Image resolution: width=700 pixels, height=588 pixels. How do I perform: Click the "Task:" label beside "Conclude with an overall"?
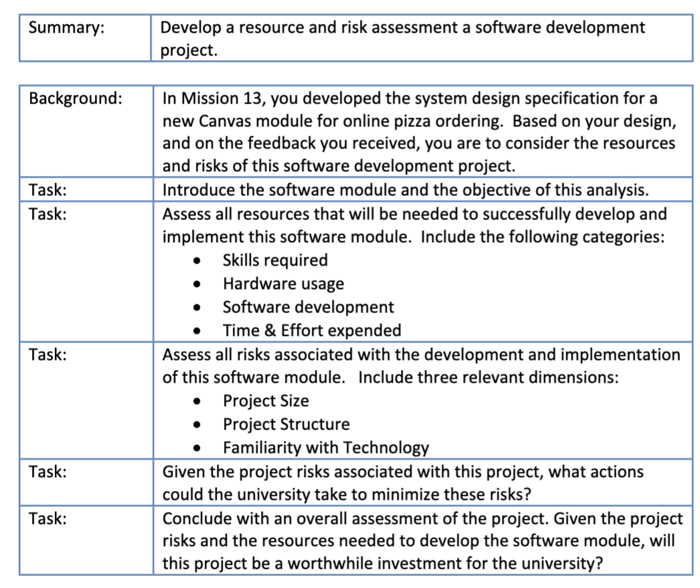tap(48, 519)
